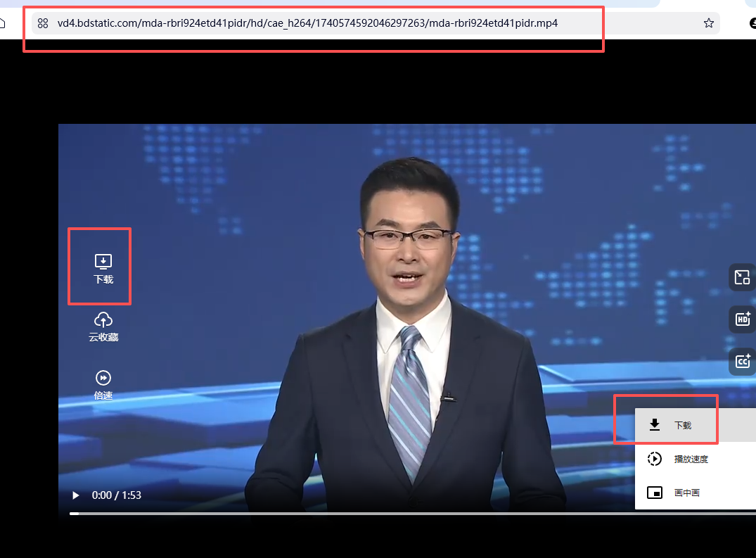Toggle the CC captions icon
Viewport: 756px width, 558px height.
[x=743, y=361]
